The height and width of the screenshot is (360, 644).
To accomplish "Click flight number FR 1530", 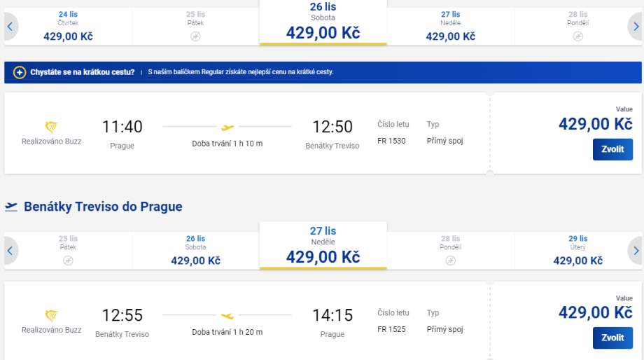I will (x=391, y=141).
